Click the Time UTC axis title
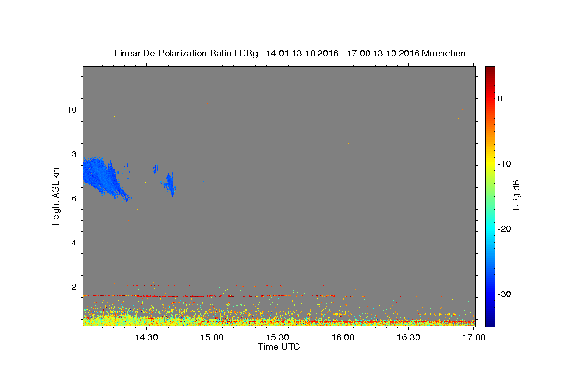 (x=279, y=347)
